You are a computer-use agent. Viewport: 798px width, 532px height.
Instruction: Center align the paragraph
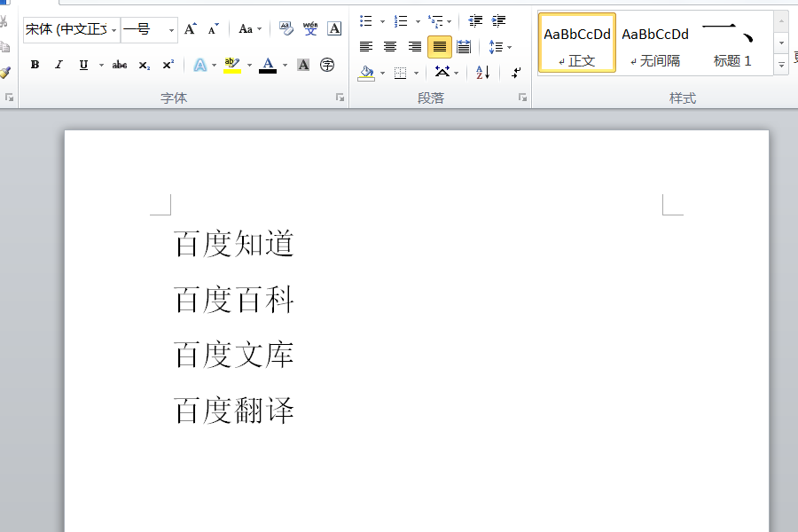pos(390,47)
